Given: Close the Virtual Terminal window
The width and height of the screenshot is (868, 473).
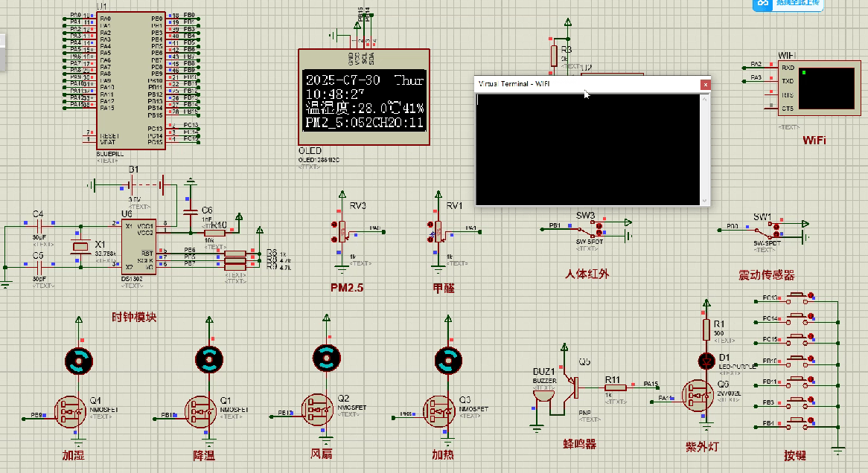Looking at the screenshot, I should [x=705, y=85].
